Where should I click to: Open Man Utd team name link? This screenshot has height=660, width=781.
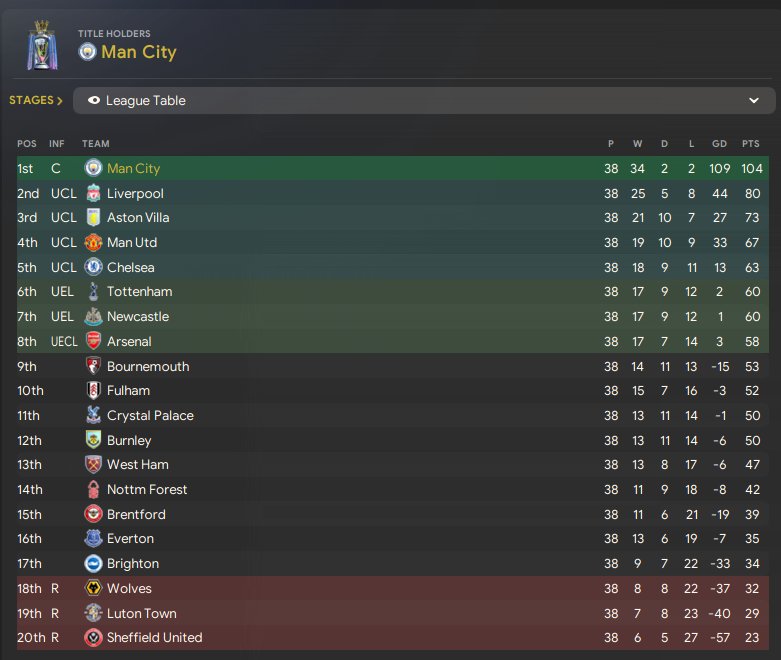tap(132, 243)
